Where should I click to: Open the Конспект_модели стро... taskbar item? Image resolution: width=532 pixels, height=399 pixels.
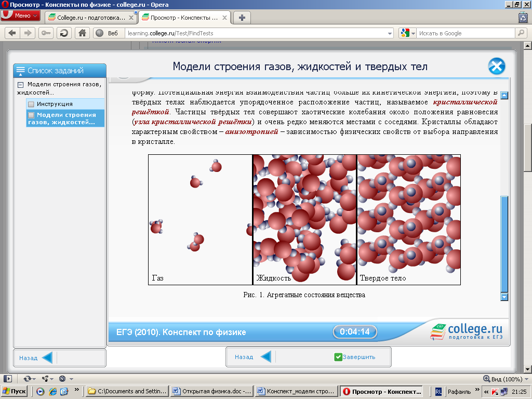click(x=296, y=392)
